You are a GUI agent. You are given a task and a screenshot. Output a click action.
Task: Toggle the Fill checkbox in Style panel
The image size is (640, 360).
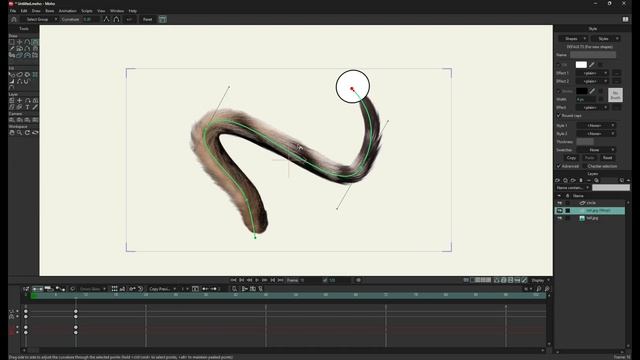pos(558,65)
